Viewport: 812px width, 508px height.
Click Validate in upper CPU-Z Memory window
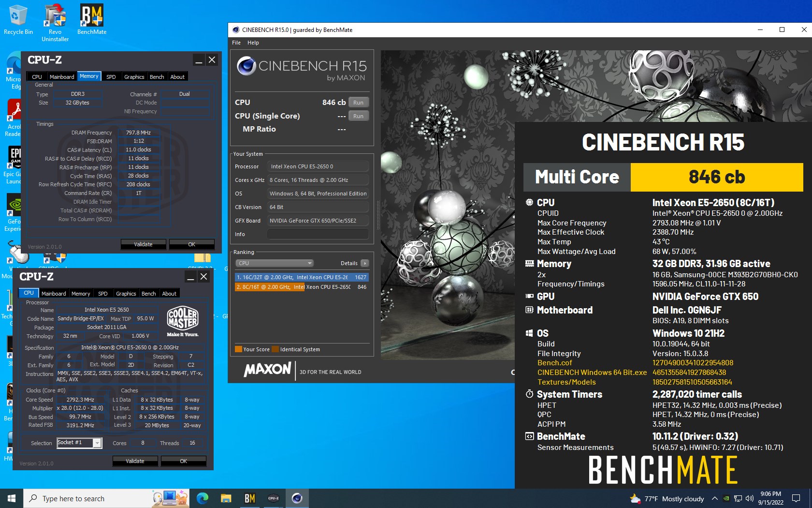coord(143,244)
